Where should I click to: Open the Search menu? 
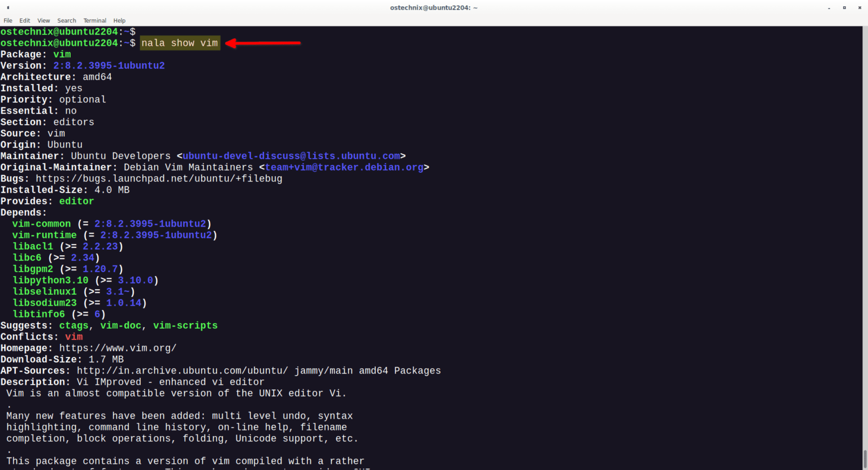pos(66,20)
